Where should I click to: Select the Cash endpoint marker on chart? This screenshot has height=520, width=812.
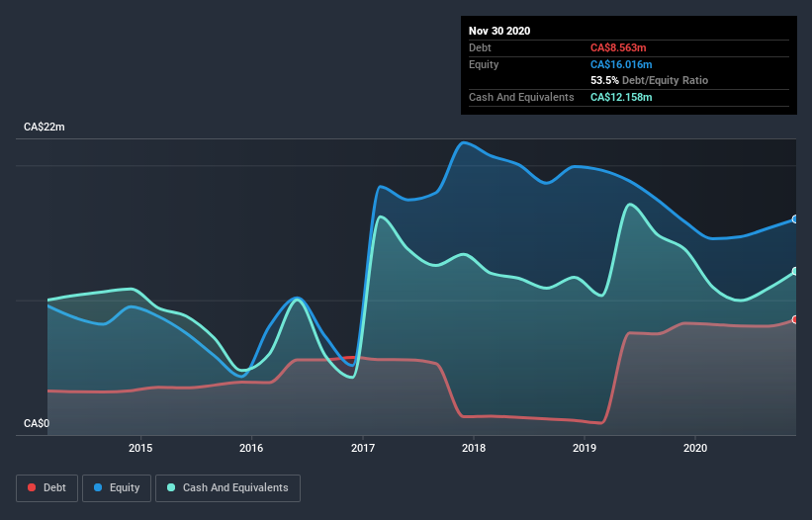click(795, 271)
